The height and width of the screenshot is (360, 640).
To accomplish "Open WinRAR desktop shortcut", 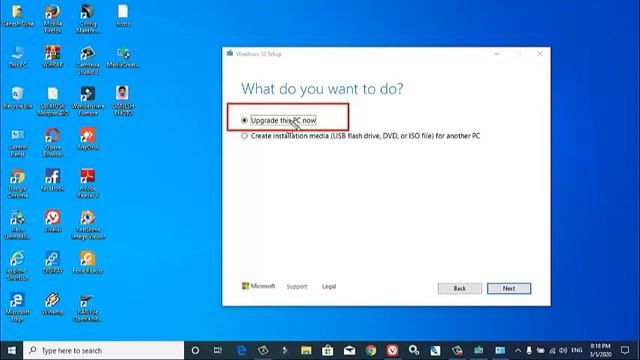I will 53,57.
